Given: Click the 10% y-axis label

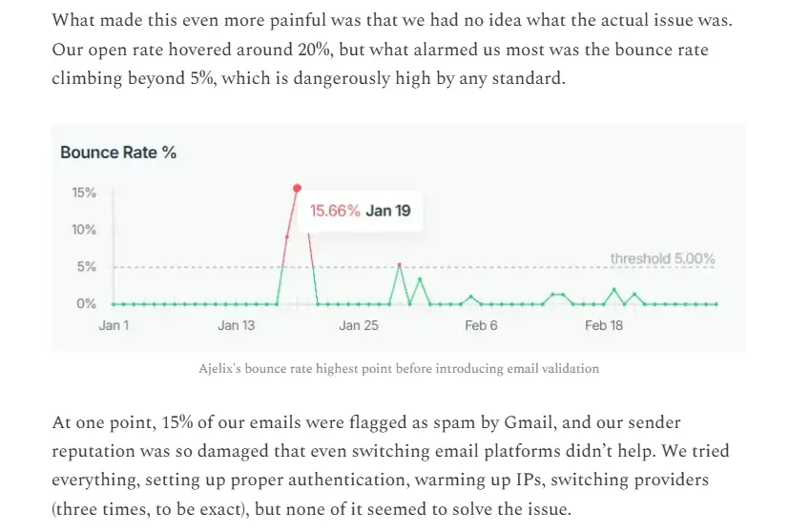Looking at the screenshot, I should click(84, 230).
